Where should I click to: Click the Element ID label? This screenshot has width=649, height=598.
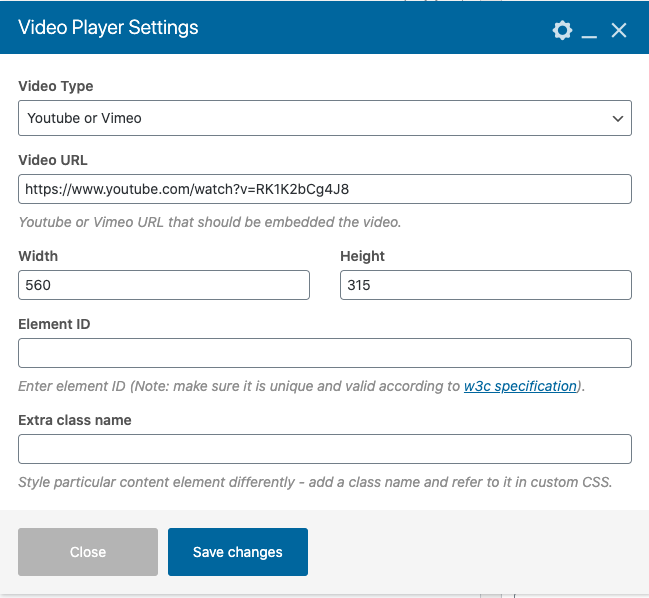54,324
